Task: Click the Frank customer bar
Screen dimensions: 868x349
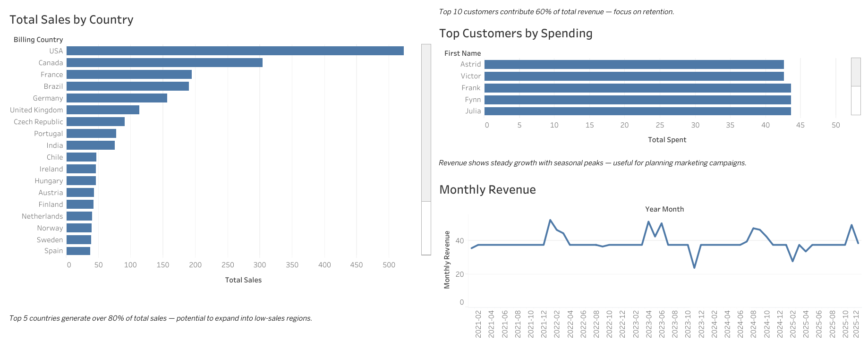Action: [x=638, y=88]
